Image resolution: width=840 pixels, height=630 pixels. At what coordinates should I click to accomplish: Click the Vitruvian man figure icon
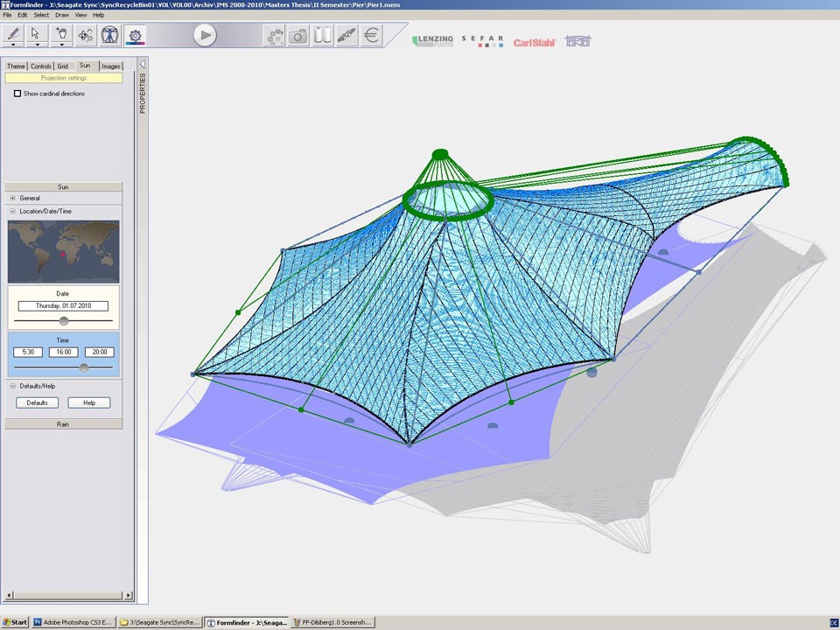tap(109, 35)
